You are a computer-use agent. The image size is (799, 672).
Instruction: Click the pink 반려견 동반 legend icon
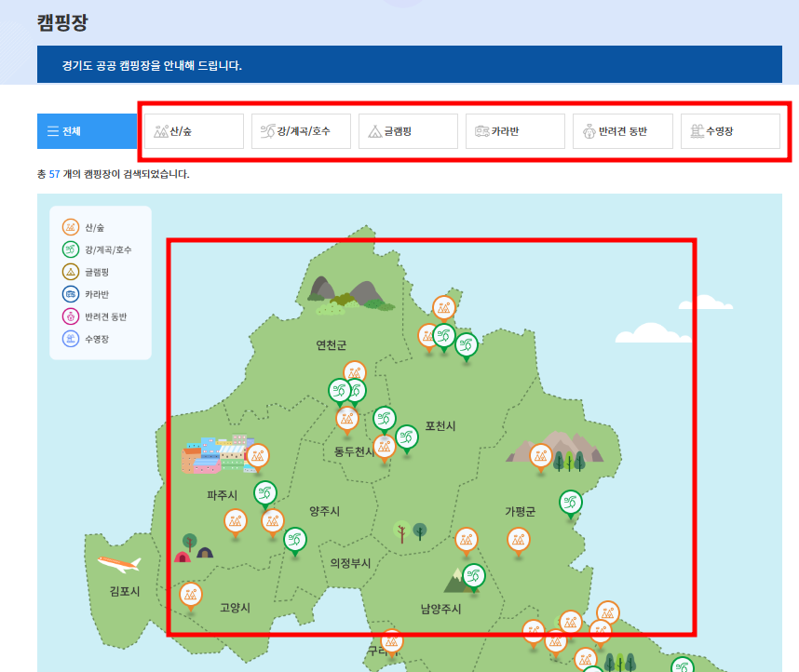(71, 316)
